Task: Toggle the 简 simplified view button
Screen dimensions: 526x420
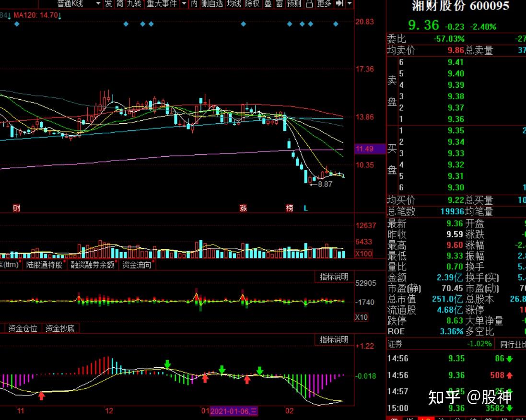Action: pos(120,4)
